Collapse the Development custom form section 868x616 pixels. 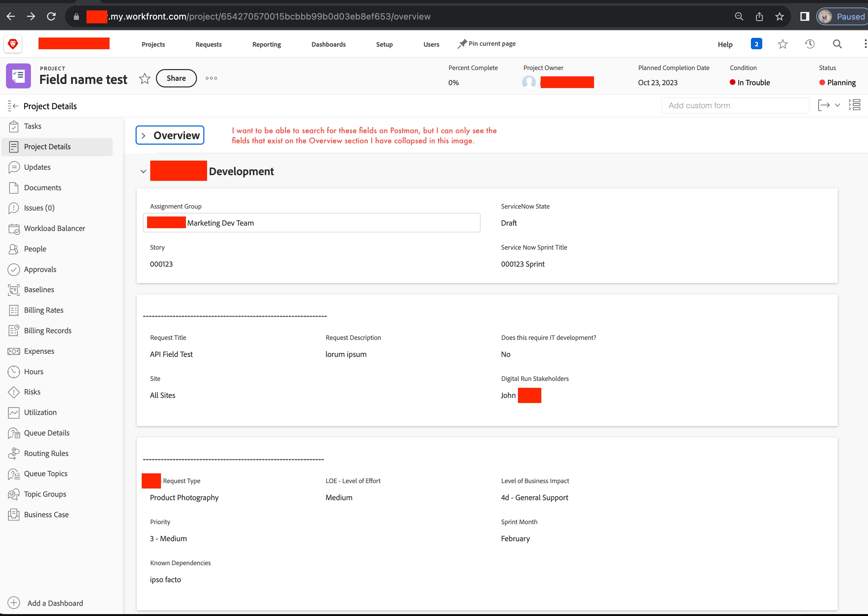143,171
